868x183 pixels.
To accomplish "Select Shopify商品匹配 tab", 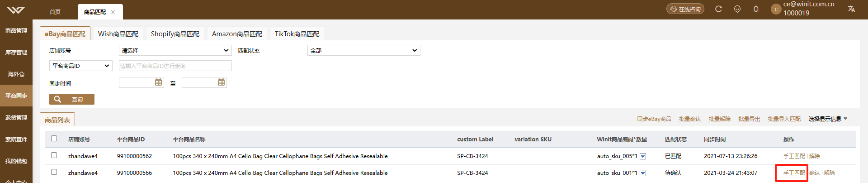I will (x=175, y=34).
